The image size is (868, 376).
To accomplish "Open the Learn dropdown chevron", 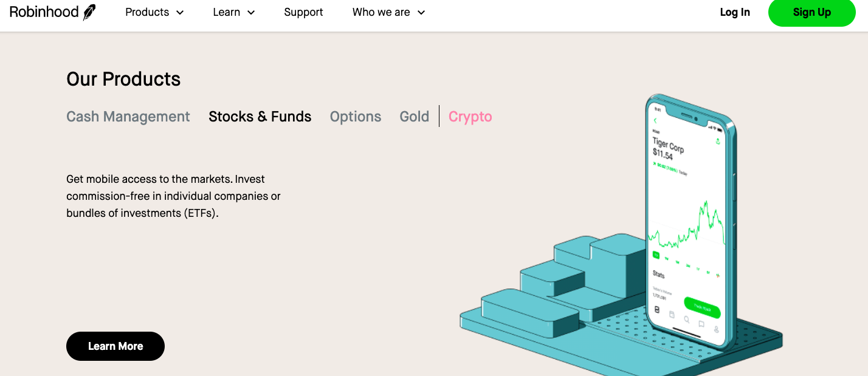I will [x=251, y=13].
